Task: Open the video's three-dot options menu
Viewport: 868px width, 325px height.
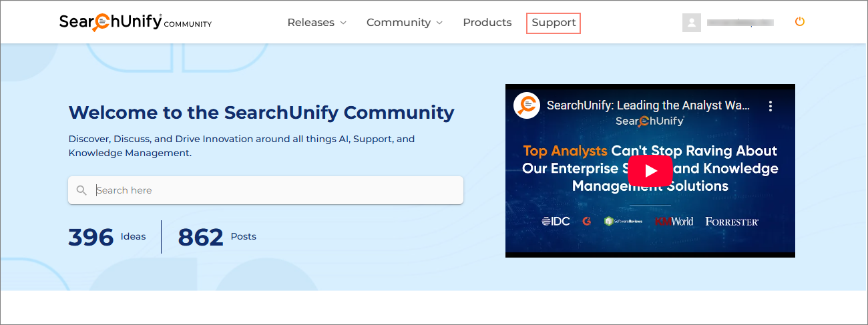Action: 770,106
